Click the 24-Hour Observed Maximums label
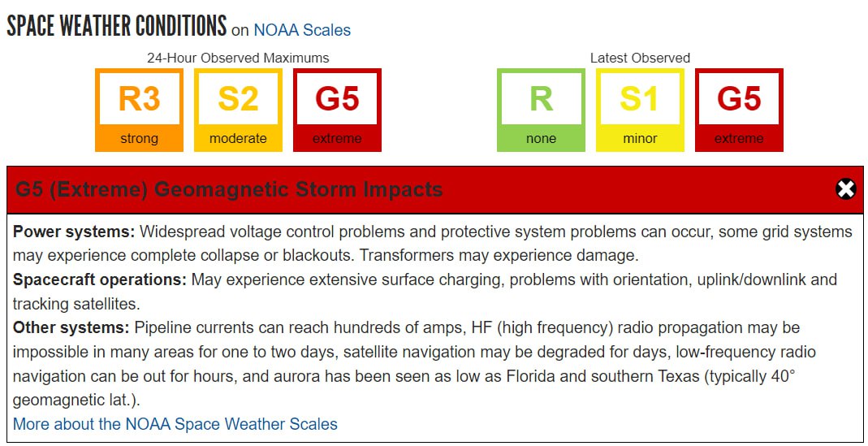This screenshot has height=446, width=868. [x=238, y=58]
